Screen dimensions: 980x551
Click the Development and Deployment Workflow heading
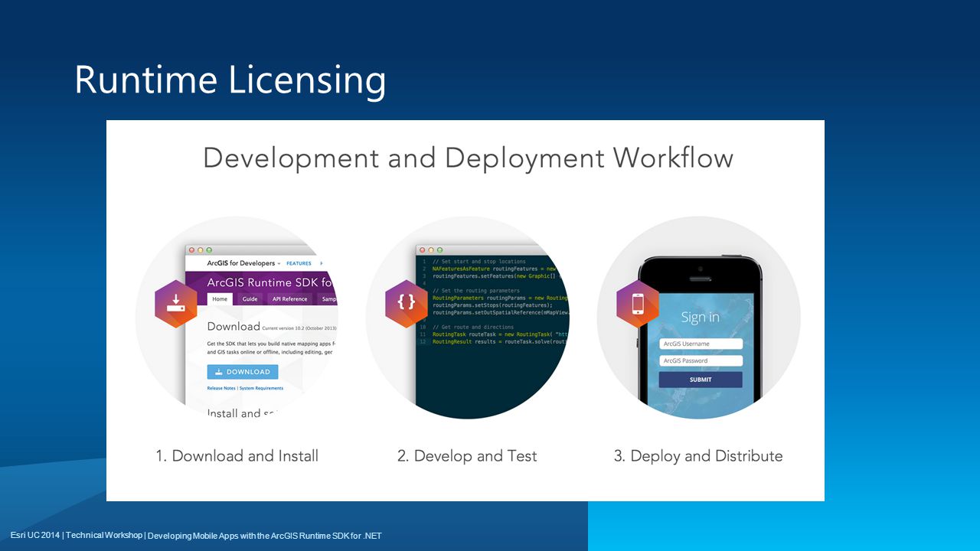click(x=468, y=158)
